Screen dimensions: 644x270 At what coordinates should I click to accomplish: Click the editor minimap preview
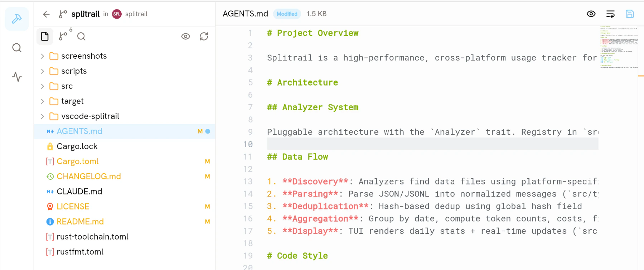[x=618, y=47]
